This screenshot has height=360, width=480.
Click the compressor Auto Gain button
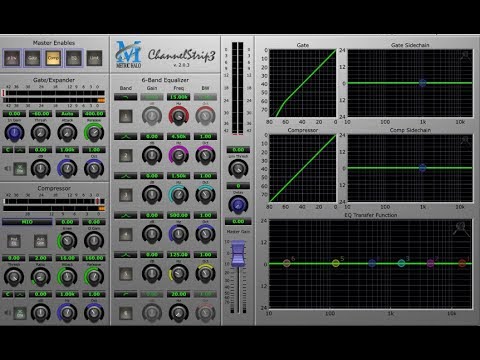click(x=40, y=241)
